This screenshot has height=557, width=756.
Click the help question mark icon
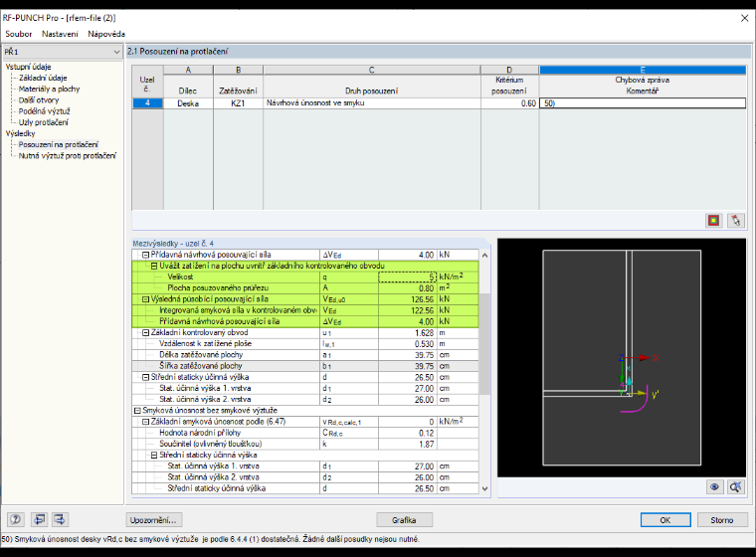pyautogui.click(x=16, y=519)
